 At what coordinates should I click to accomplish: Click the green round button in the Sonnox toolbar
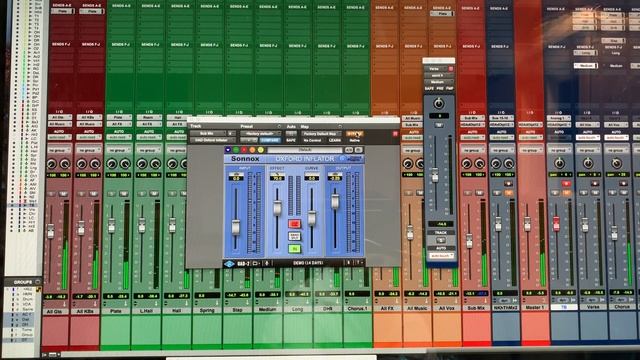tap(236, 150)
